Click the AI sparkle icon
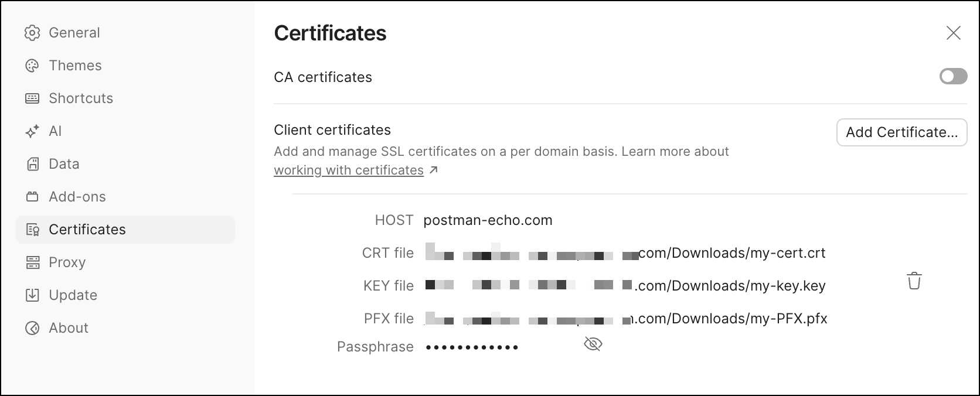 click(32, 131)
